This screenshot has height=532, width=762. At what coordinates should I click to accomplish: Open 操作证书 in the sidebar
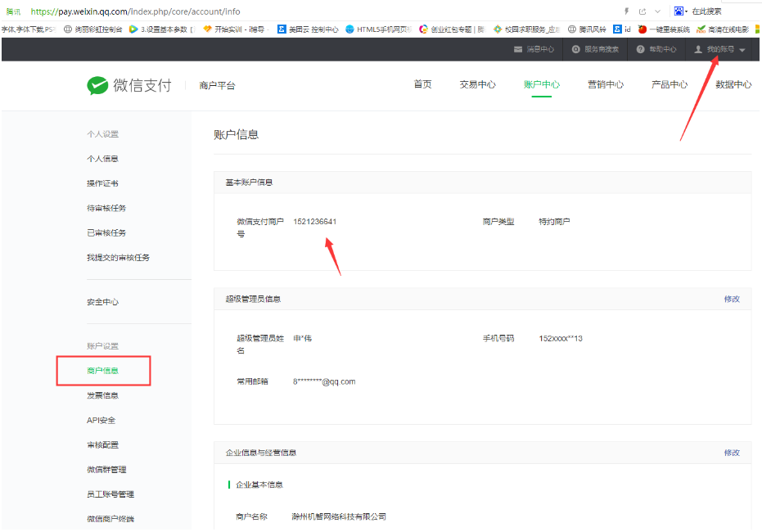(102, 183)
